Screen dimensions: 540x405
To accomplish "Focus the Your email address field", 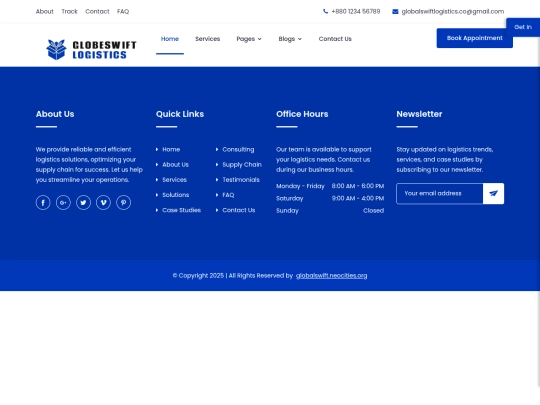I will click(439, 194).
